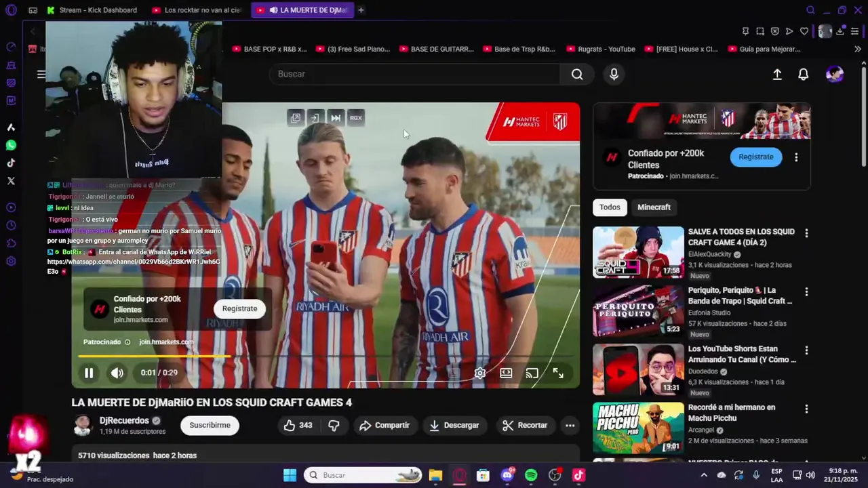The width and height of the screenshot is (868, 488).
Task: Click the Descargar download button
Action: (454, 426)
